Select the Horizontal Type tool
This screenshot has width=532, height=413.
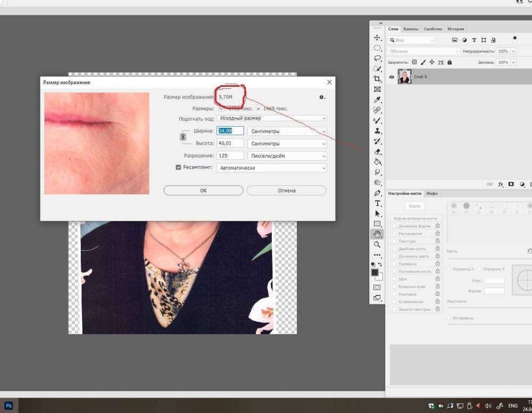click(377, 203)
